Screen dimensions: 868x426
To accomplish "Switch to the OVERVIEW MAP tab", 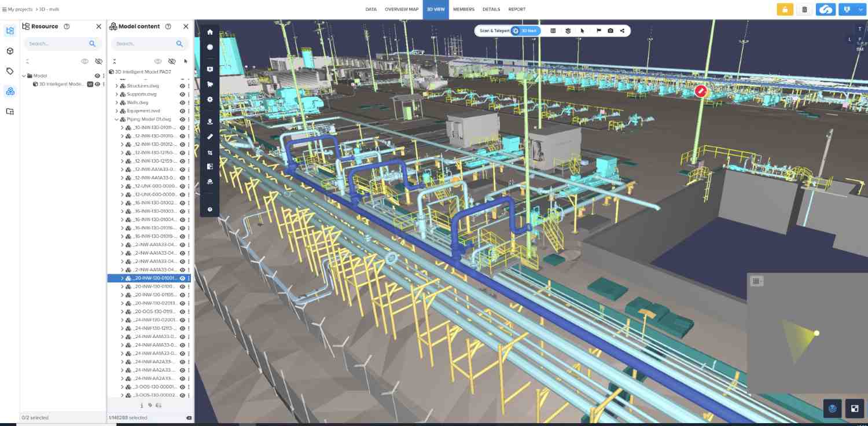I will pyautogui.click(x=402, y=9).
